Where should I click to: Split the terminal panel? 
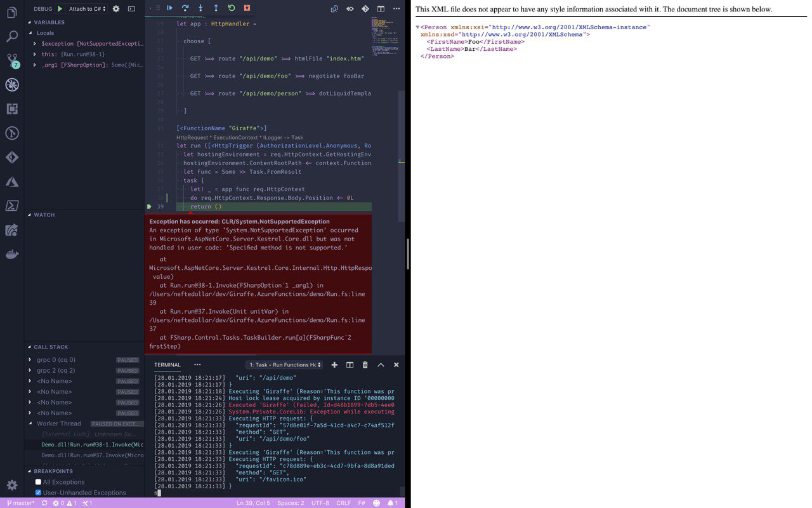coord(350,365)
